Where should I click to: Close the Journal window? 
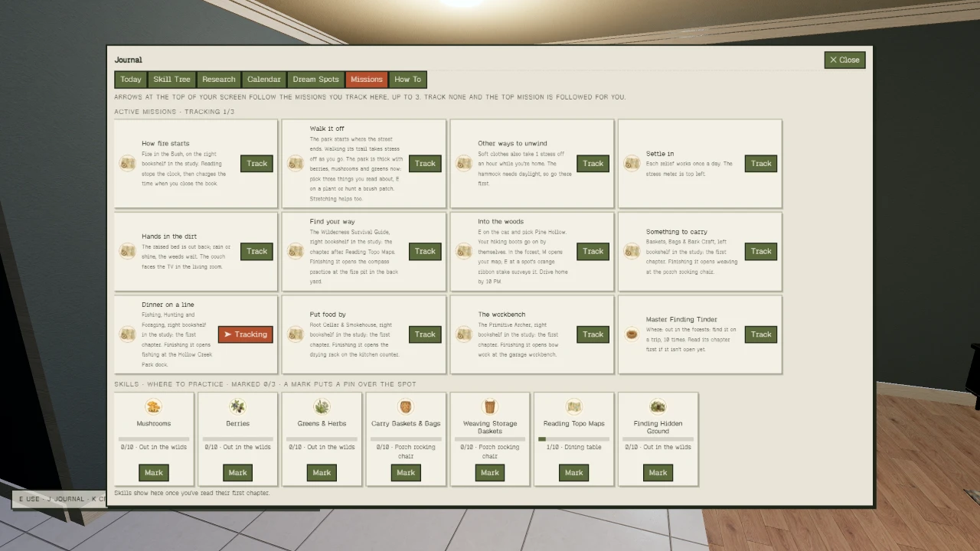point(845,60)
